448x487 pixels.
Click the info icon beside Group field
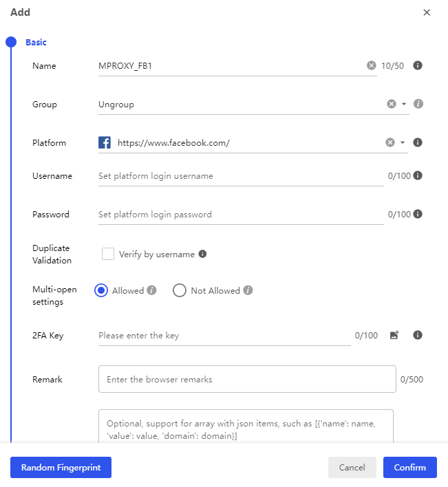418,104
